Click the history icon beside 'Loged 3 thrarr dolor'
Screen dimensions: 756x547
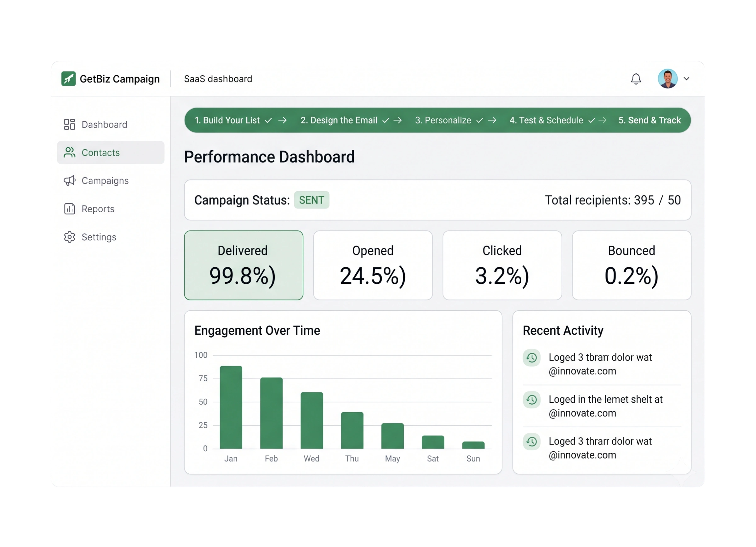point(531,441)
